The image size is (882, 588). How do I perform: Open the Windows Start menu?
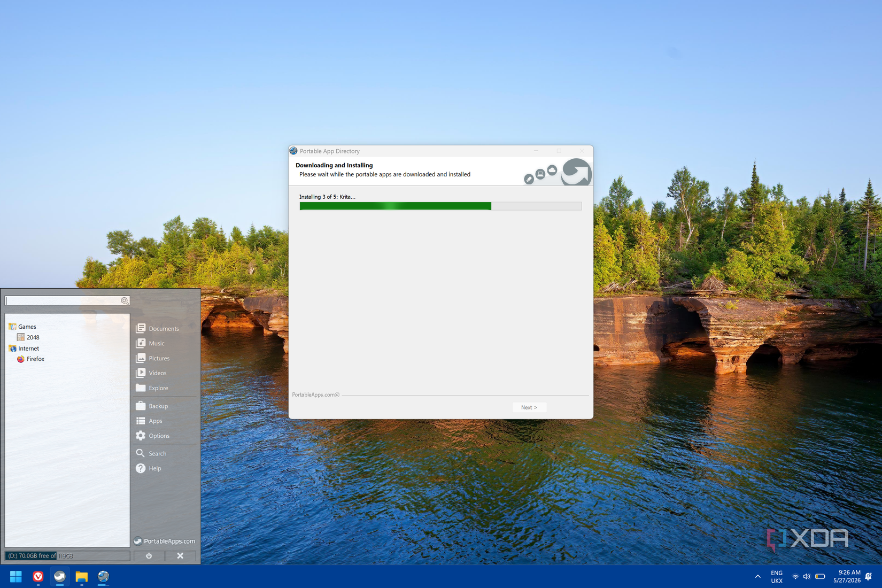(16, 576)
